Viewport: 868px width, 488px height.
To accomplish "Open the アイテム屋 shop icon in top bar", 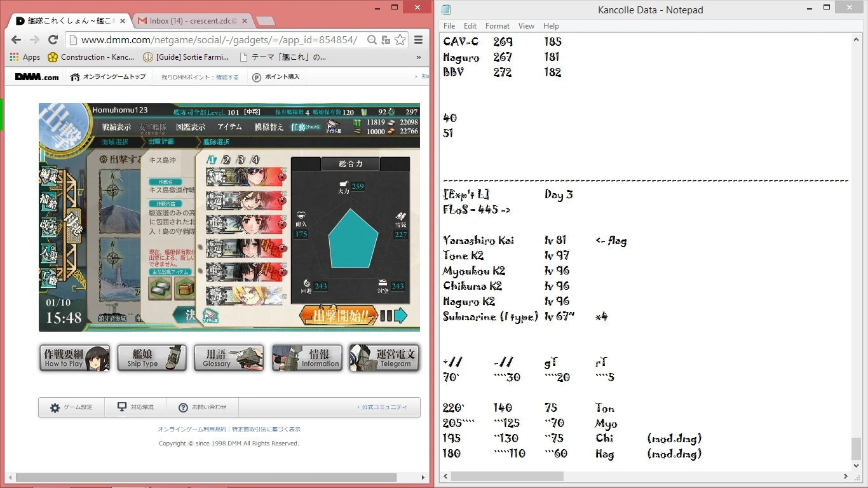I will coord(334,126).
